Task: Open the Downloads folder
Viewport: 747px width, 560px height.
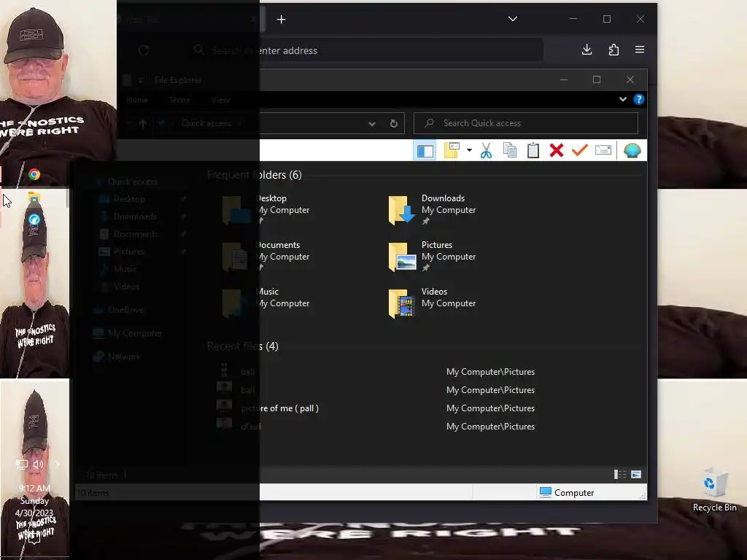Action: (432, 209)
